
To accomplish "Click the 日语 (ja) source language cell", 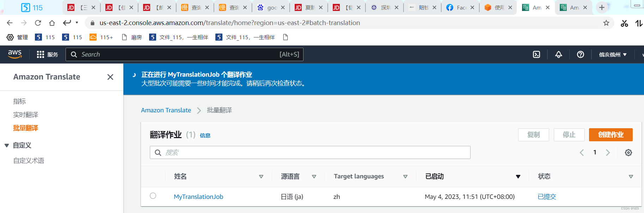I will point(292,197).
